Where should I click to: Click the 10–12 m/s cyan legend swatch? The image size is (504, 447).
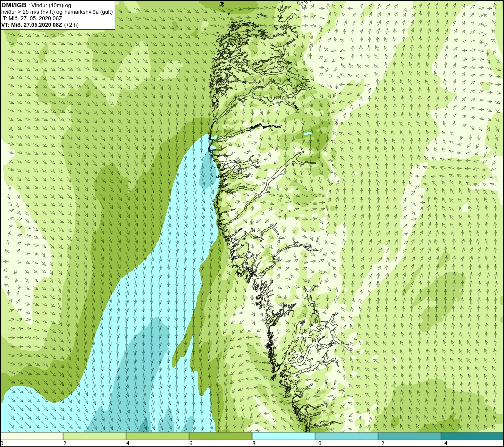(347, 436)
